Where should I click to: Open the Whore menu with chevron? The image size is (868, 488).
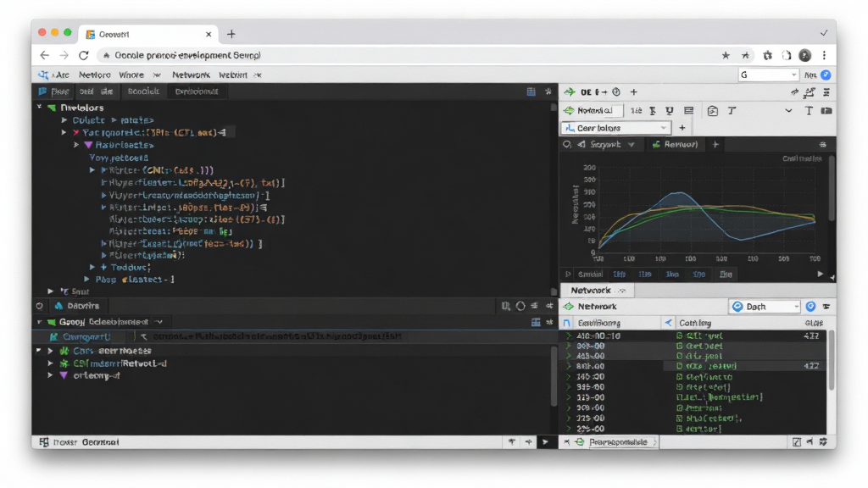pos(140,75)
